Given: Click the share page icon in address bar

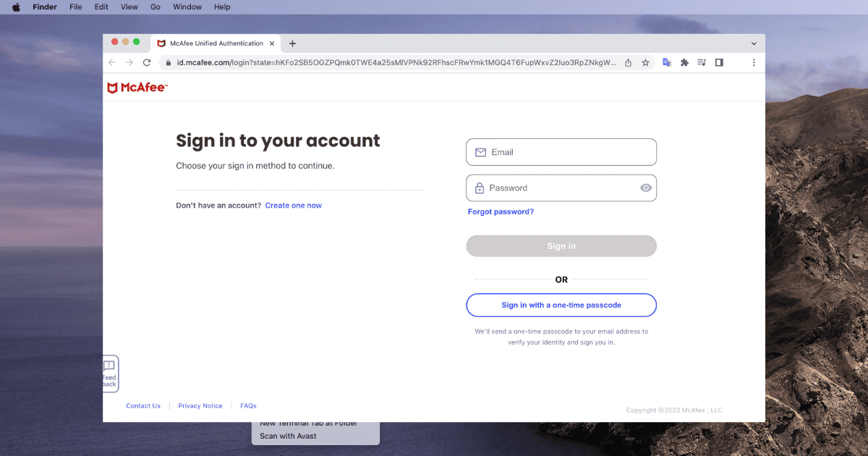Looking at the screenshot, I should 629,63.
